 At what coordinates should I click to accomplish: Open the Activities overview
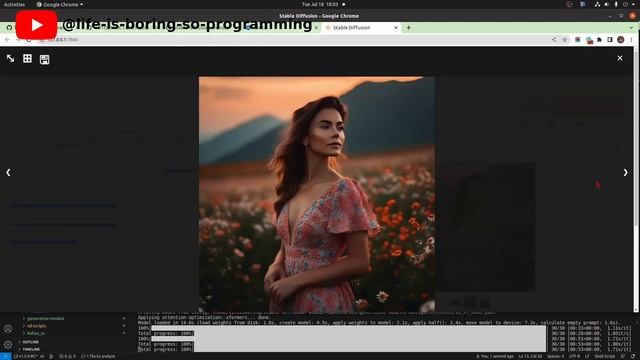click(x=14, y=4)
